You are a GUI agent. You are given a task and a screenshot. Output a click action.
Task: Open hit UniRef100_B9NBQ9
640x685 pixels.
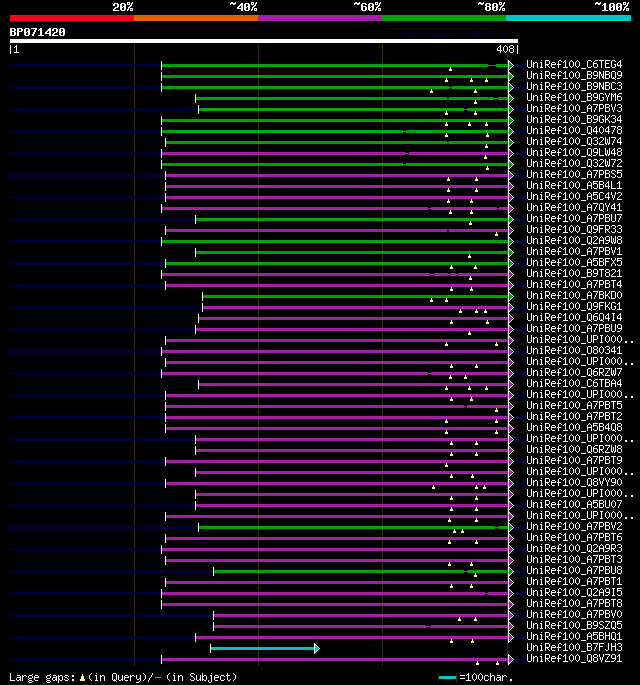(x=574, y=75)
